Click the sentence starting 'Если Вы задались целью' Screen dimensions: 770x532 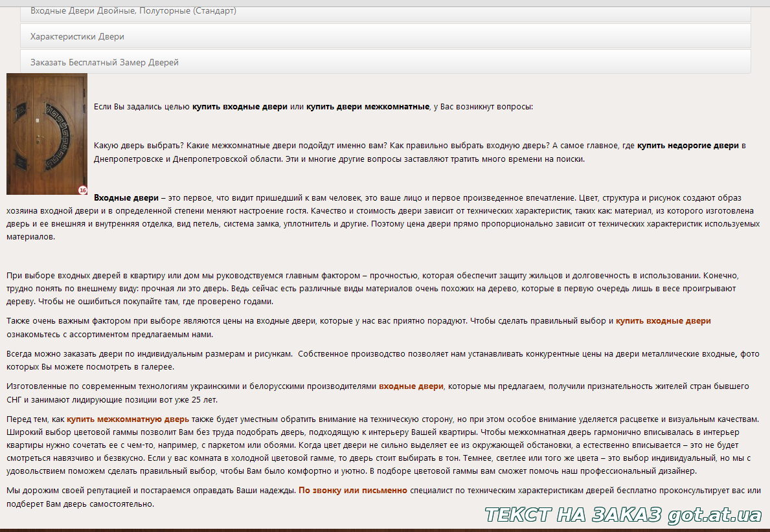313,107
